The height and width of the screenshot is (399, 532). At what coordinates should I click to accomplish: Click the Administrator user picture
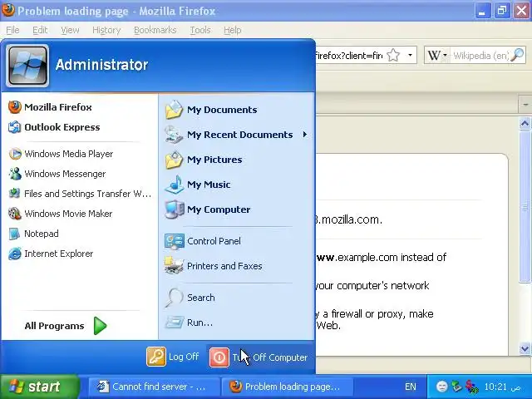tap(27, 65)
